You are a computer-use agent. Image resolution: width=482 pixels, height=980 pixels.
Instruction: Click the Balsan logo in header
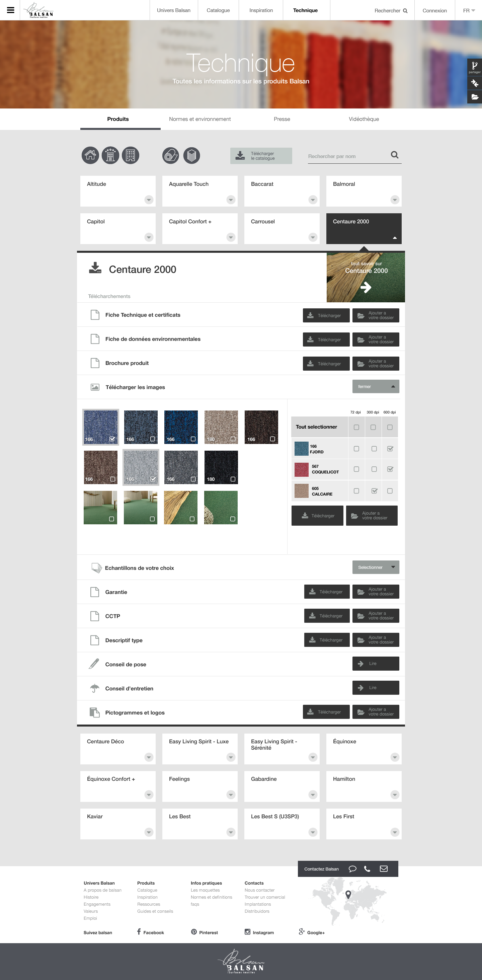pos(38,10)
